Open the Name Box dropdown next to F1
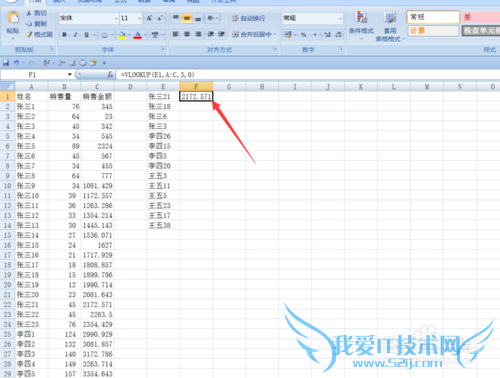500x378 pixels. coord(69,75)
